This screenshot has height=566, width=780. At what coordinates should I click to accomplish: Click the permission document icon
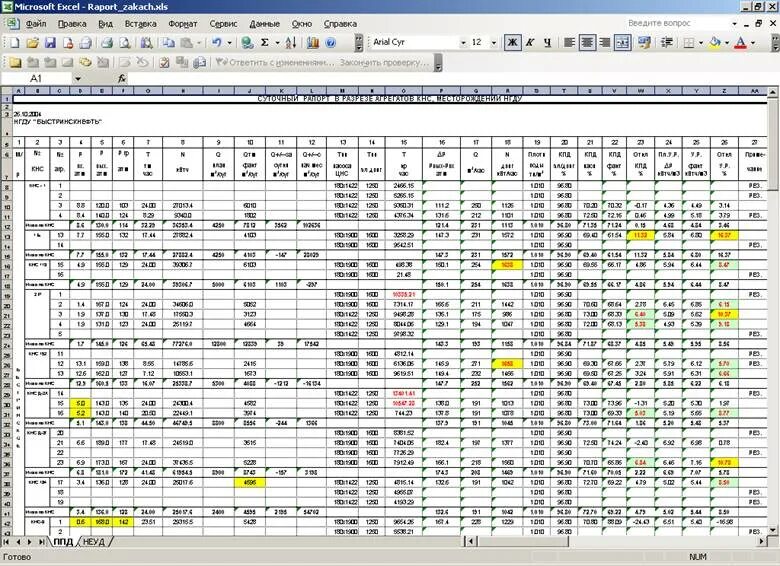point(68,43)
